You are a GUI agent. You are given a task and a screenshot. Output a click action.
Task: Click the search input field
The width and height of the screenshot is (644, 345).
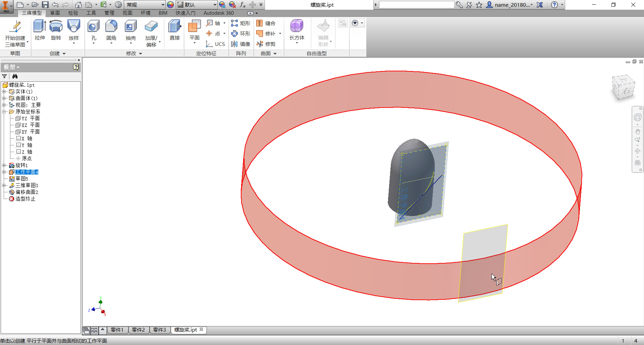[417, 5]
